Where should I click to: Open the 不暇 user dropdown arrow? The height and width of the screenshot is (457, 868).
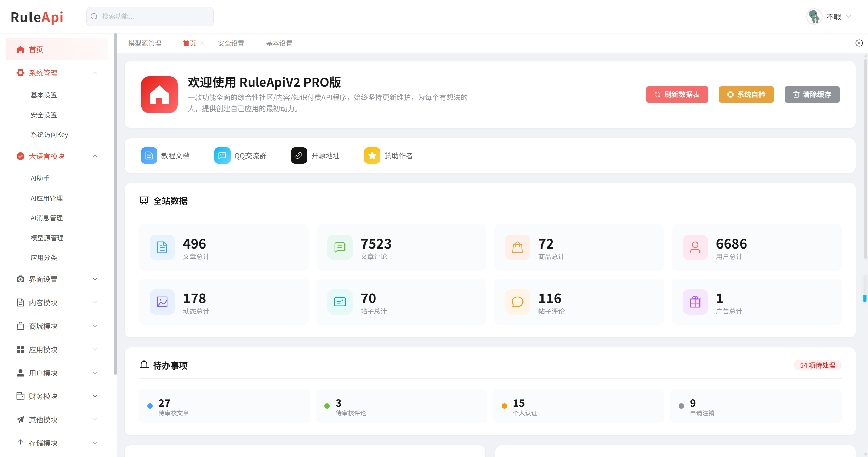849,17
